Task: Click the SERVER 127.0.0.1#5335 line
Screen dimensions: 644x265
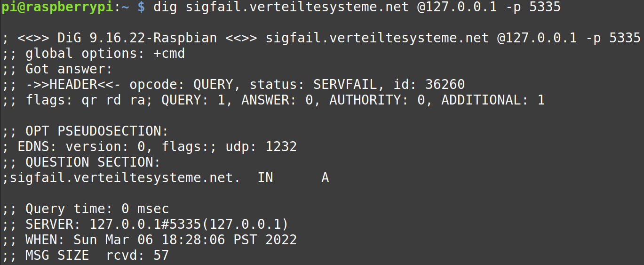Action: [x=145, y=224]
